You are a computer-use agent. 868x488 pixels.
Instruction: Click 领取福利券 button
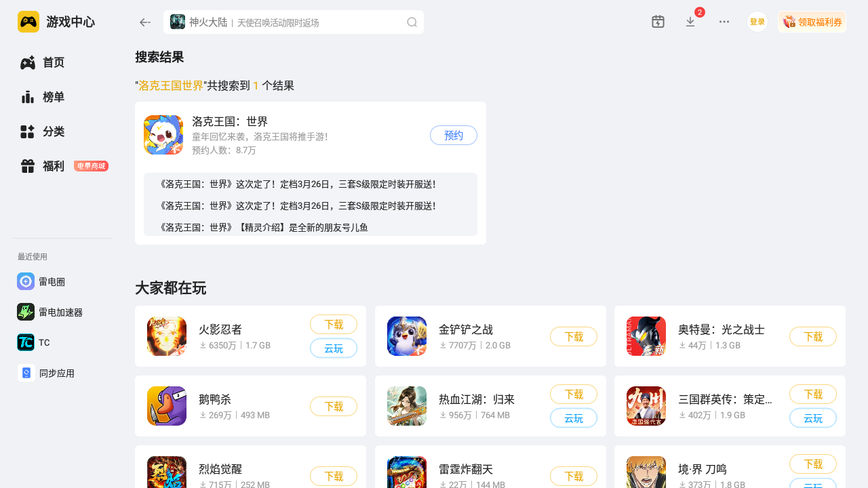(812, 22)
